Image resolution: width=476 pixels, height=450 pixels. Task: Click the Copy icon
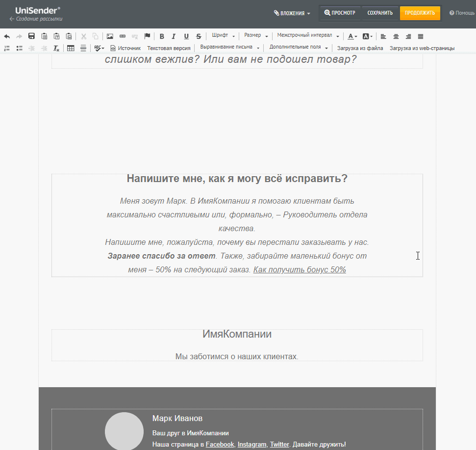click(95, 36)
